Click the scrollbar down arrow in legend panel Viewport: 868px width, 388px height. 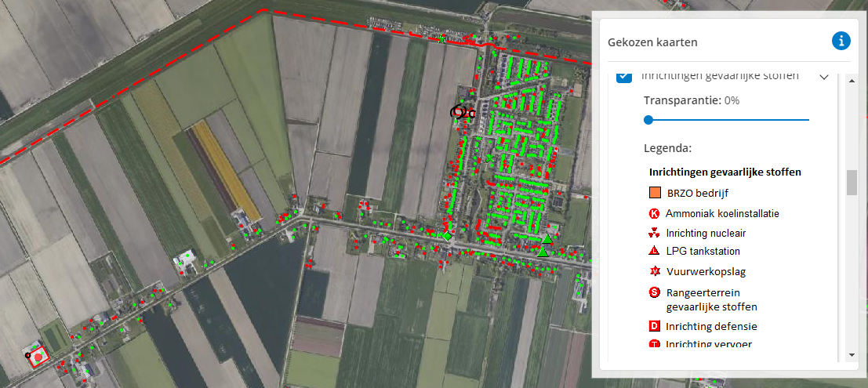[x=852, y=355]
